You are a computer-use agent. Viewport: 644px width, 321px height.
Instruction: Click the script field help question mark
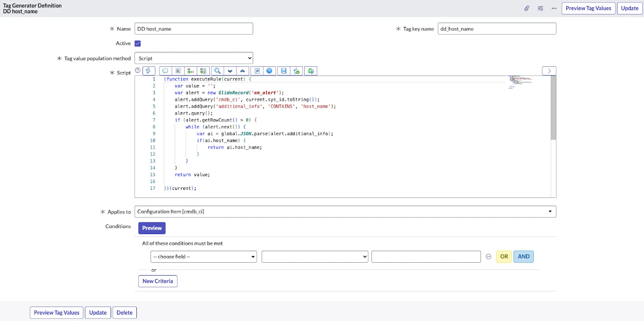coord(138,70)
